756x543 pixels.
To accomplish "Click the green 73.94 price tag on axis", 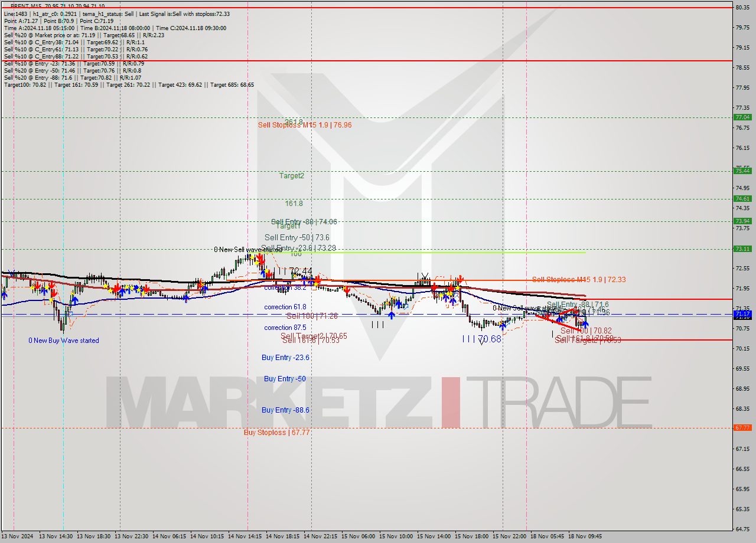I will (742, 221).
